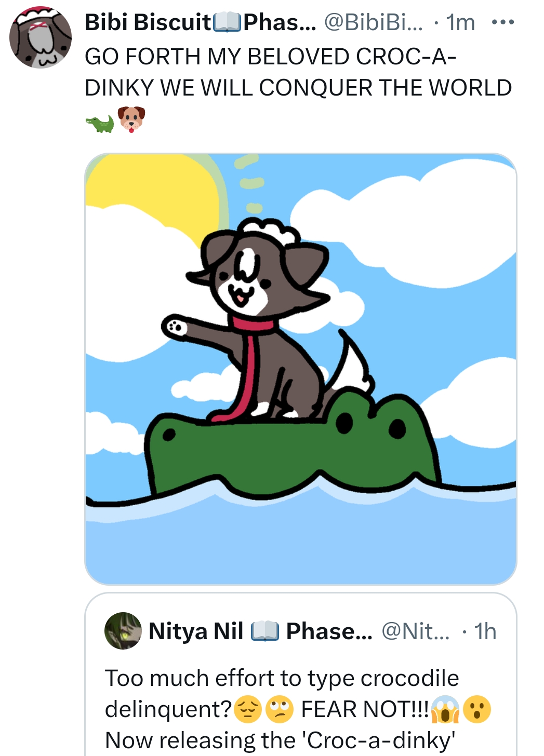Open the quoted tweet's 1h timestamp
Screen dimensions: 544x756
(485, 631)
